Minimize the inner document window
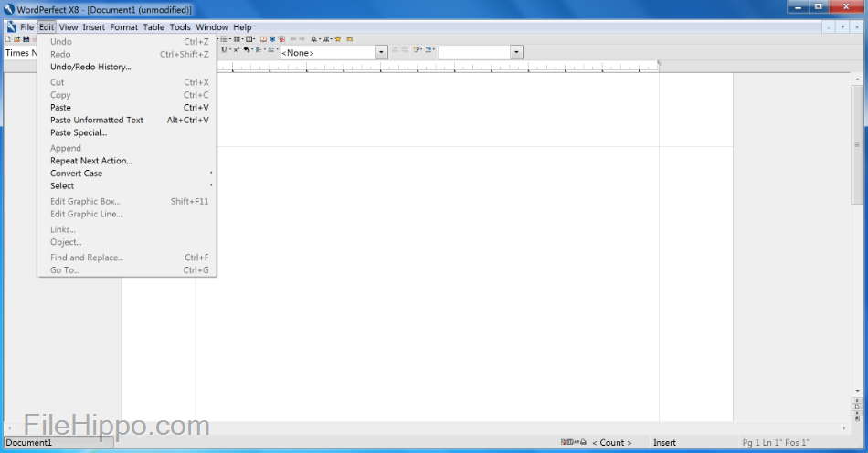 [828, 27]
